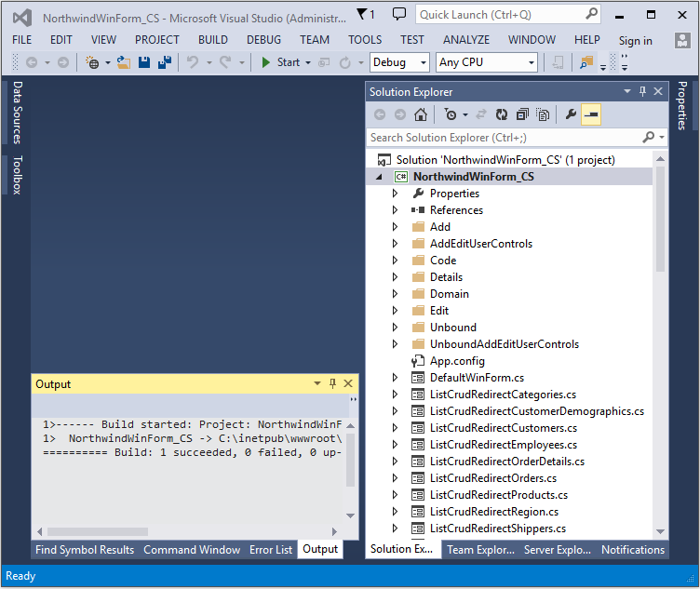Click the Output horizontal scrollbar thumb

(98, 532)
